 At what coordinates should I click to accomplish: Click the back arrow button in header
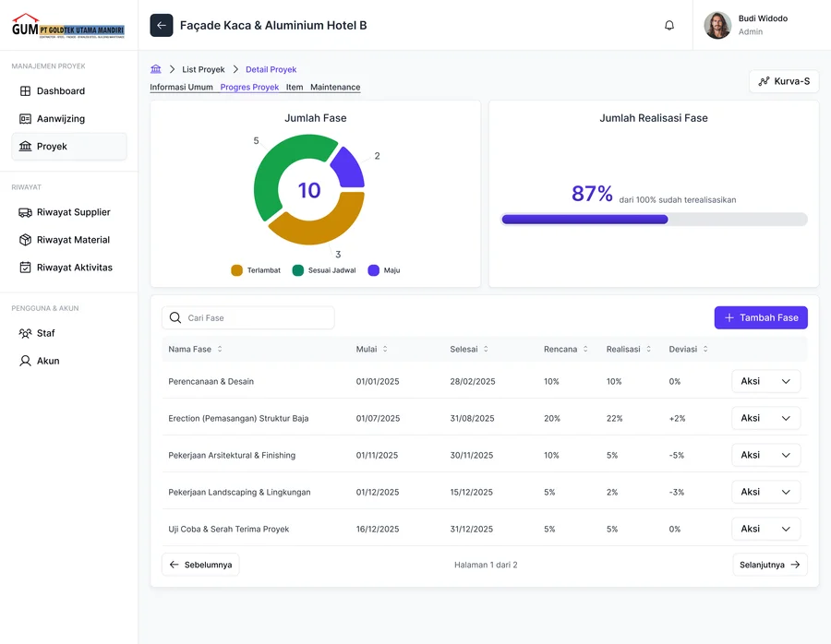click(x=161, y=26)
